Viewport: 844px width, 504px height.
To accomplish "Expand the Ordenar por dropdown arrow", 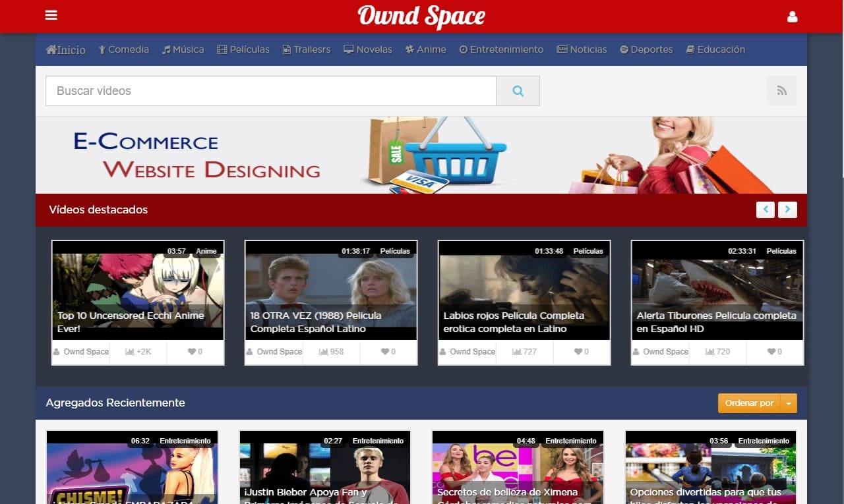I will (789, 403).
